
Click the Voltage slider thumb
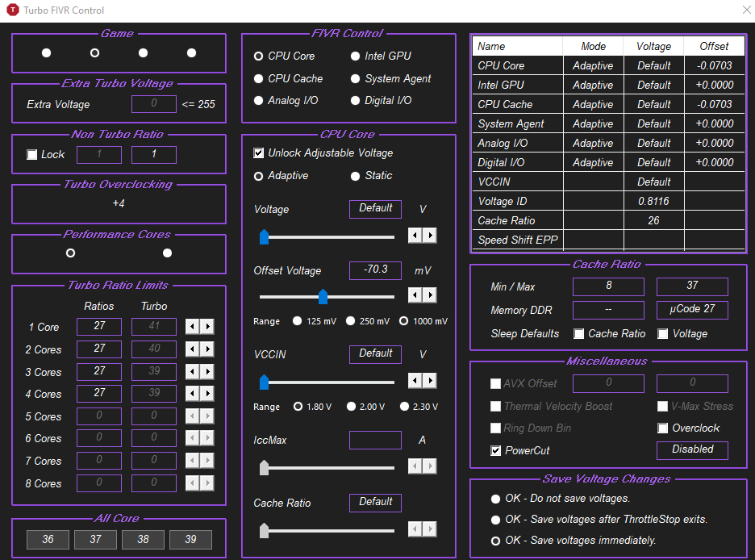tap(264, 237)
